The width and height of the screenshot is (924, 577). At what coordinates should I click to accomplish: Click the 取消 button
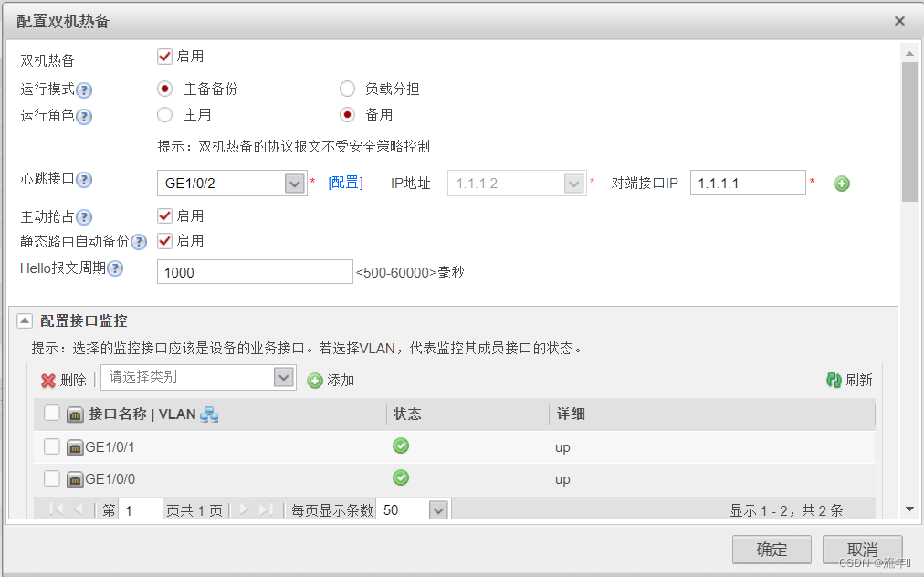(x=863, y=550)
